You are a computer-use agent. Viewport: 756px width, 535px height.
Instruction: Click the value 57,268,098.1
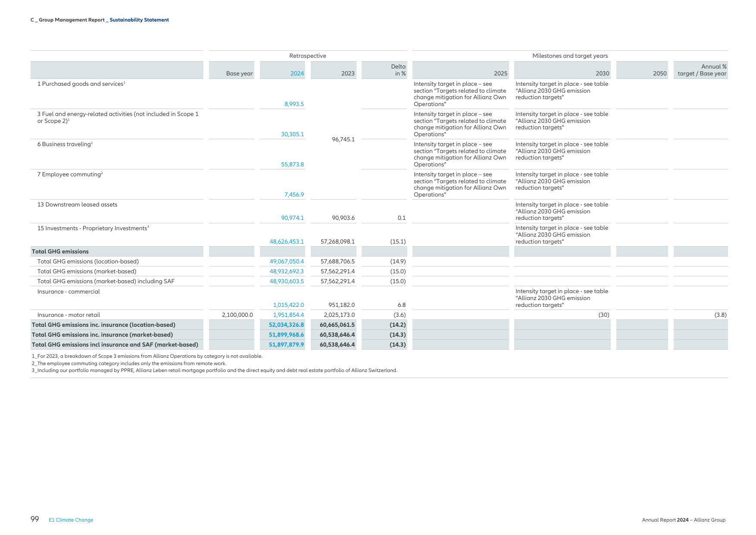(x=337, y=241)
